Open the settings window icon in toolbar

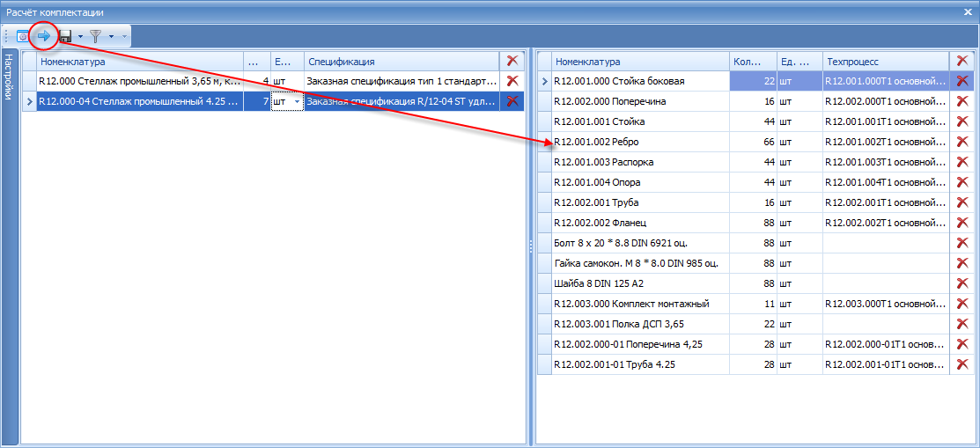click(x=23, y=37)
